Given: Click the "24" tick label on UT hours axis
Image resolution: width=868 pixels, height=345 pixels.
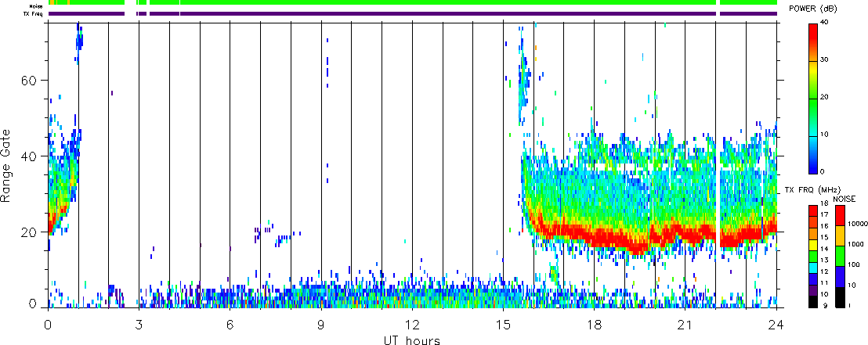Looking at the screenshot, I should [x=776, y=325].
